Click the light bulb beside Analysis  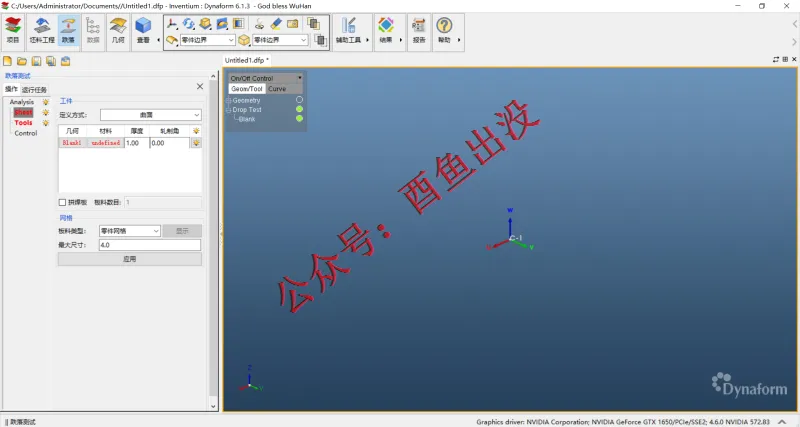coord(45,102)
